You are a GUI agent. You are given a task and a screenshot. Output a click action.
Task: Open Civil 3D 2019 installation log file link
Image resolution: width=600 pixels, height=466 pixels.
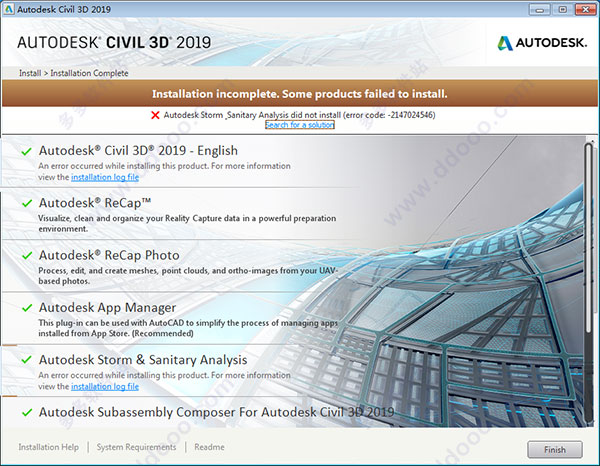(105, 177)
